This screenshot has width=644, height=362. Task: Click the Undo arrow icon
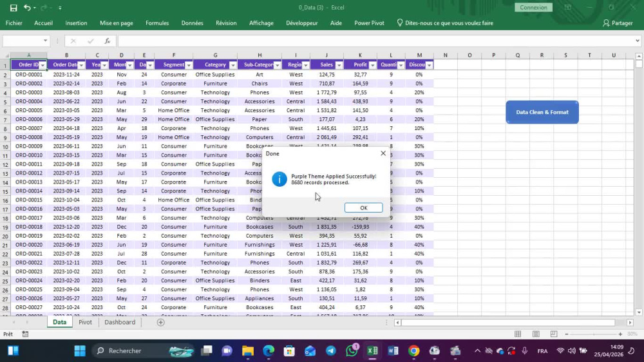(x=27, y=7)
